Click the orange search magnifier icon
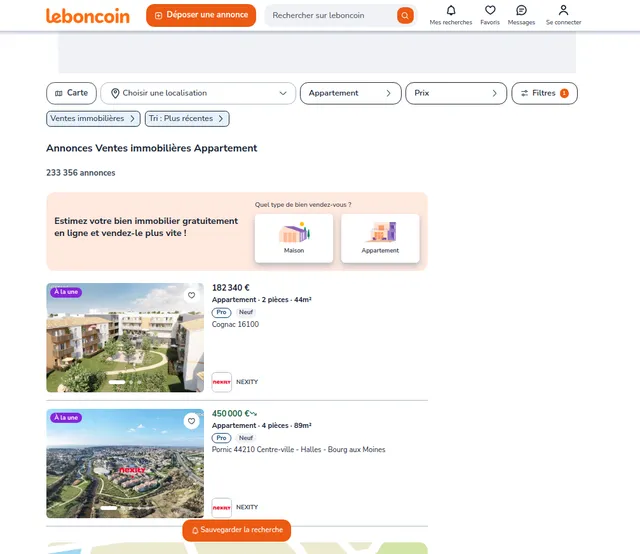The width and height of the screenshot is (640, 554). (405, 16)
